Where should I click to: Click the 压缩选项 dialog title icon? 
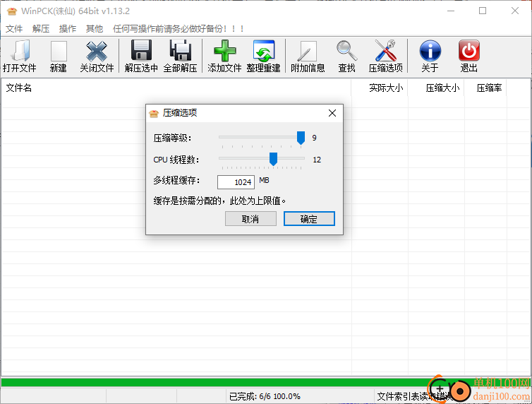[154, 113]
